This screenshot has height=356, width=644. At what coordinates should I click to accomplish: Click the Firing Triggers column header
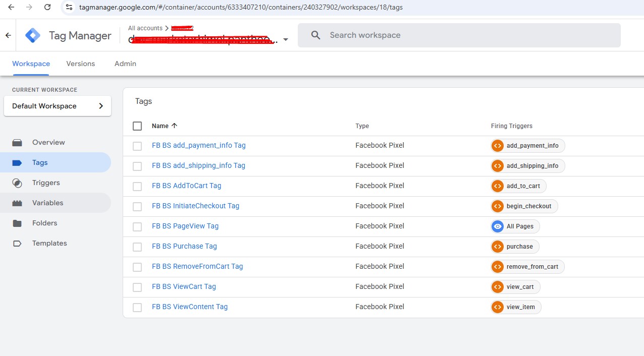coord(512,126)
